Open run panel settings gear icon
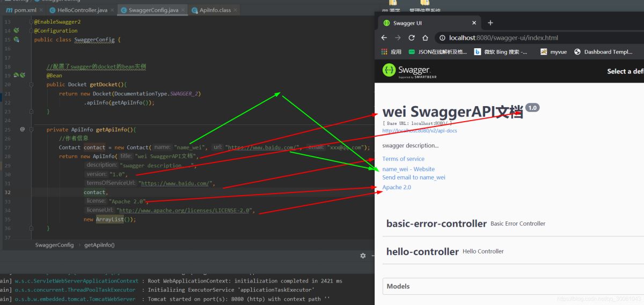The height and width of the screenshot is (305, 644). 363,256
